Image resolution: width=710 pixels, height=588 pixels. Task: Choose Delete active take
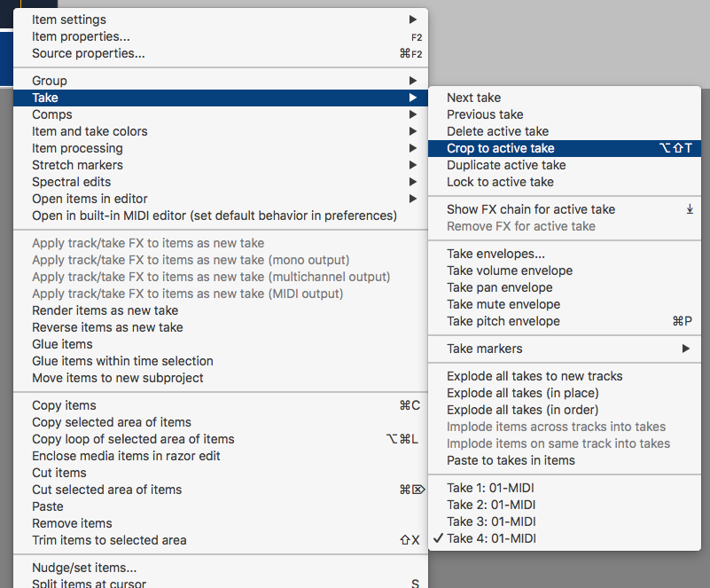point(497,131)
